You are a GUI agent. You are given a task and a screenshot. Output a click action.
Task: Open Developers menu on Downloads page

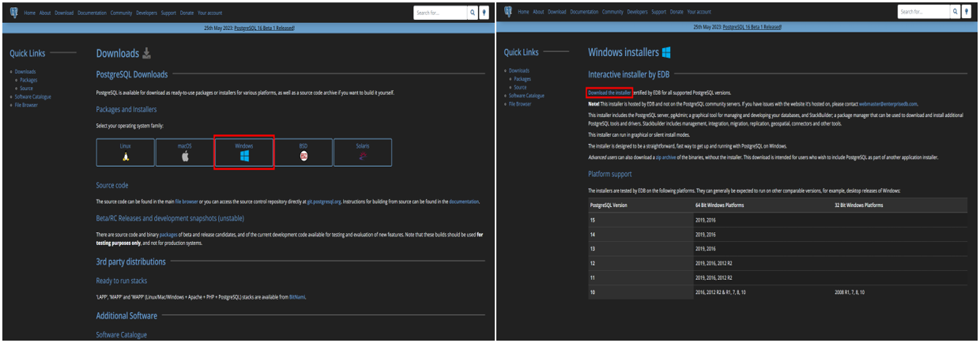pyautogui.click(x=146, y=13)
